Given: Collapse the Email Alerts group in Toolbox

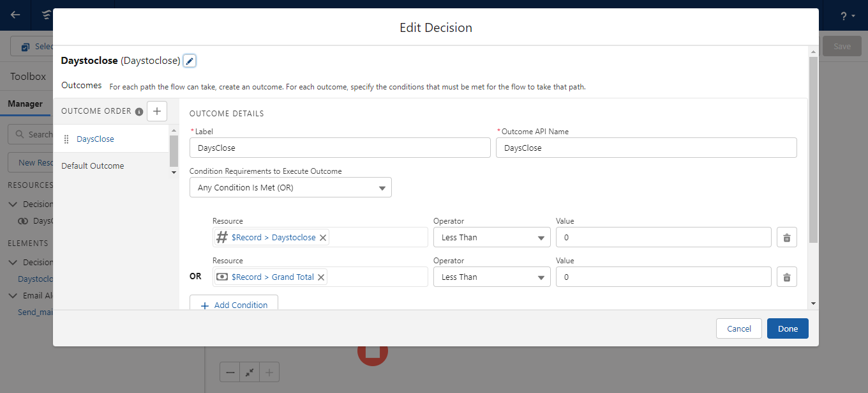Looking at the screenshot, I should tap(13, 295).
